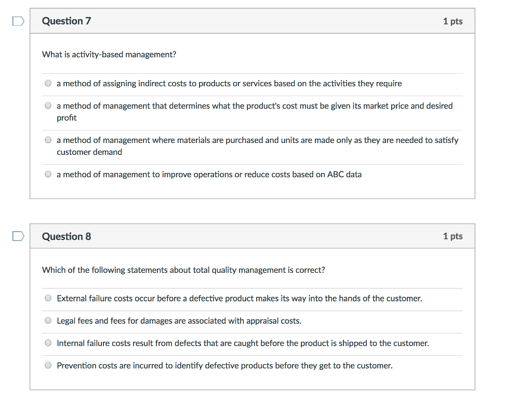
Task: Flag Question 7 with the bookmark icon
Action: pyautogui.click(x=18, y=21)
